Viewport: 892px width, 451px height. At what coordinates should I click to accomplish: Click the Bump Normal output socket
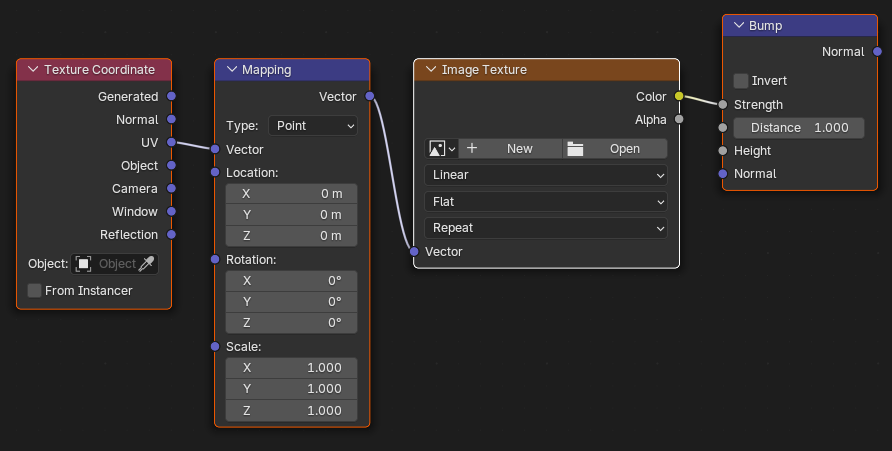point(877,52)
